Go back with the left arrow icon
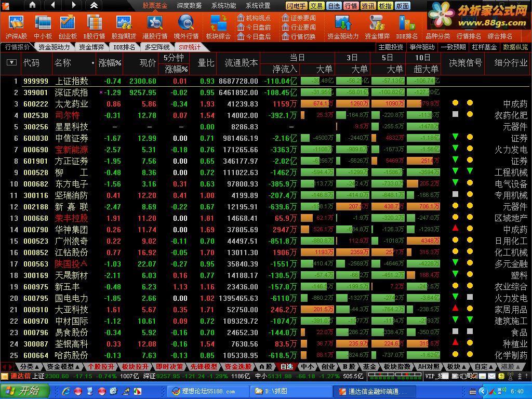Viewport: 532px width, 399px height. [52, 5]
